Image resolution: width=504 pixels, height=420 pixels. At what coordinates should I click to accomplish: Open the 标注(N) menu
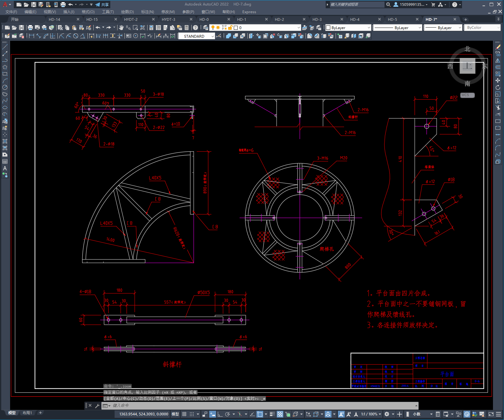(x=148, y=12)
